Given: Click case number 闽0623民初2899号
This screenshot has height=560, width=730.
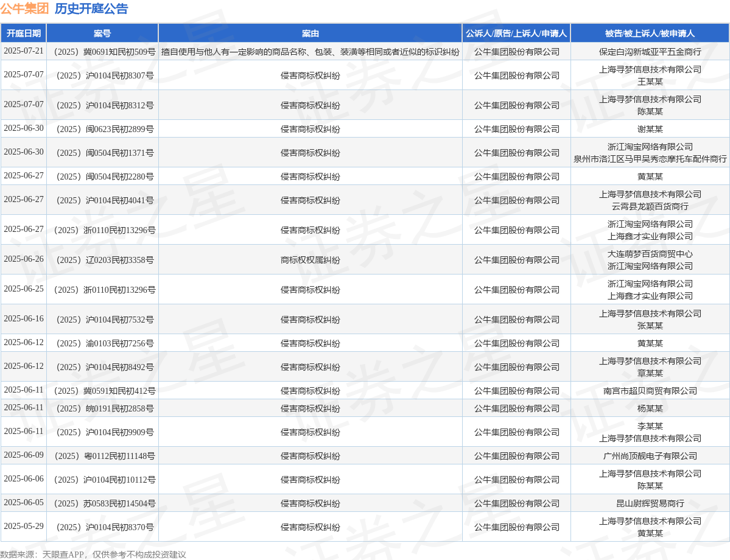Looking at the screenshot, I should click(105, 129).
